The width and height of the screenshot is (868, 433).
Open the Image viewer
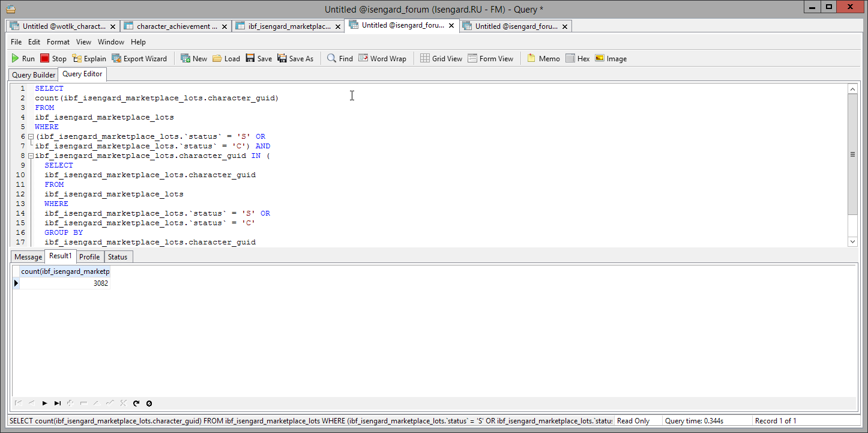[610, 58]
